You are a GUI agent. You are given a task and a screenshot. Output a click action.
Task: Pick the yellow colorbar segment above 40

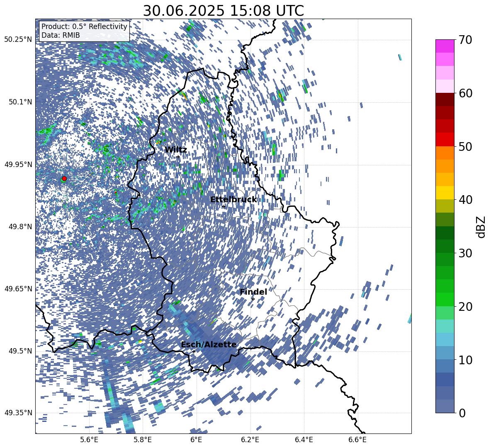click(x=445, y=193)
